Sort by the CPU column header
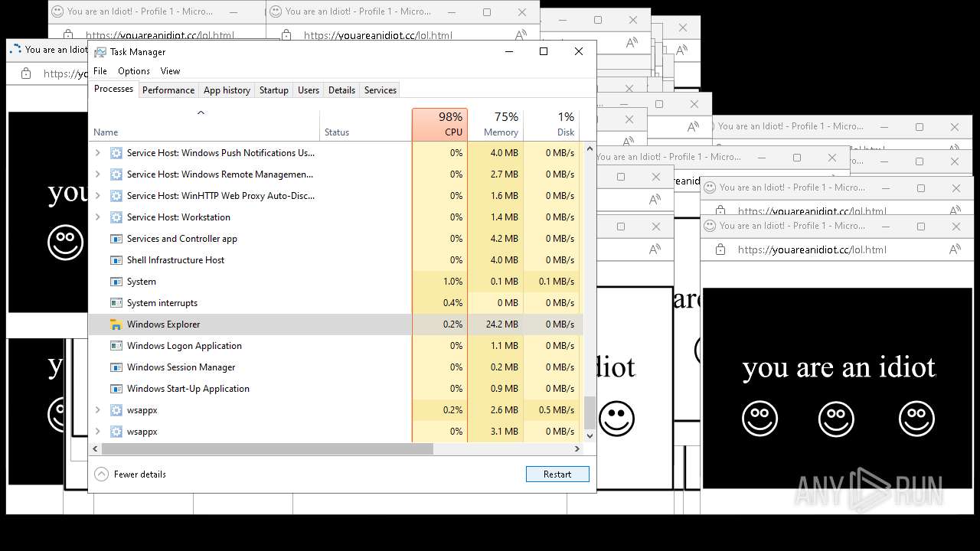The image size is (980, 551). (x=439, y=124)
